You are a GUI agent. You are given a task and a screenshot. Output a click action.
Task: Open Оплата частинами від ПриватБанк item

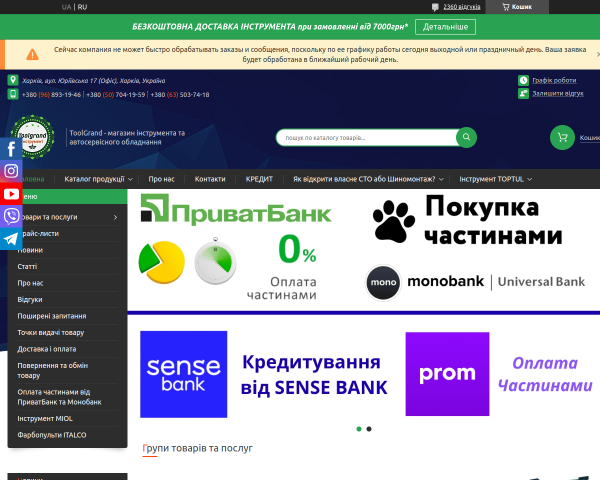click(59, 397)
